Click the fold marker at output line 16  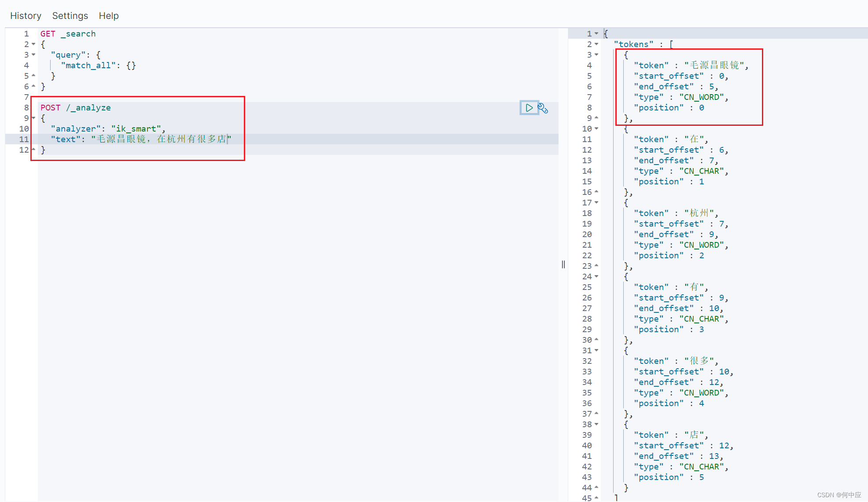pyautogui.click(x=596, y=192)
